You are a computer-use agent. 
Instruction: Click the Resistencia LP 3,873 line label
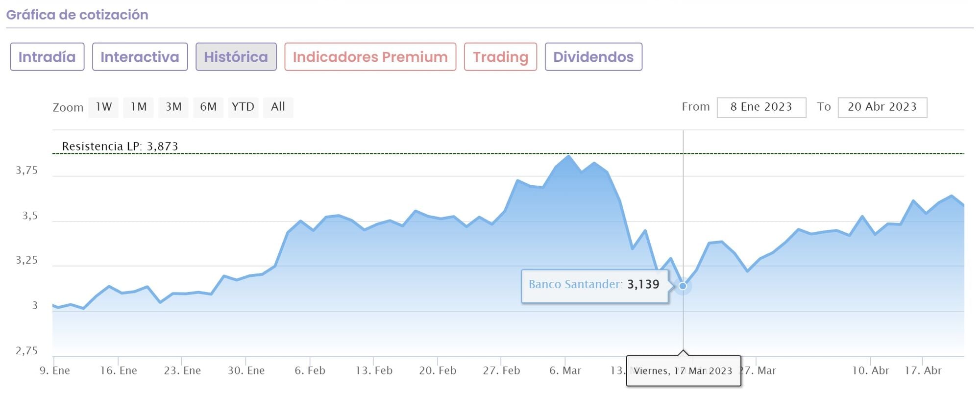(120, 147)
